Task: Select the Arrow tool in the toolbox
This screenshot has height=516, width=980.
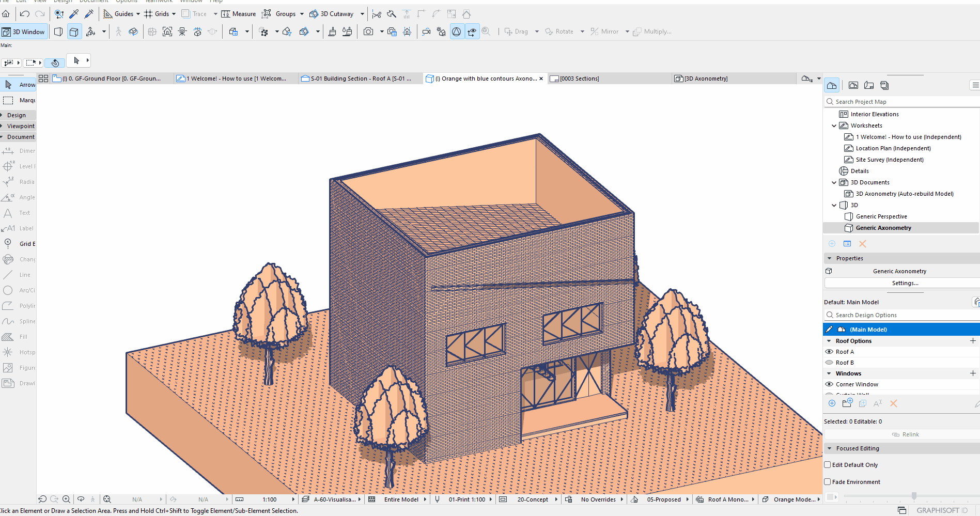Action: click(18, 85)
